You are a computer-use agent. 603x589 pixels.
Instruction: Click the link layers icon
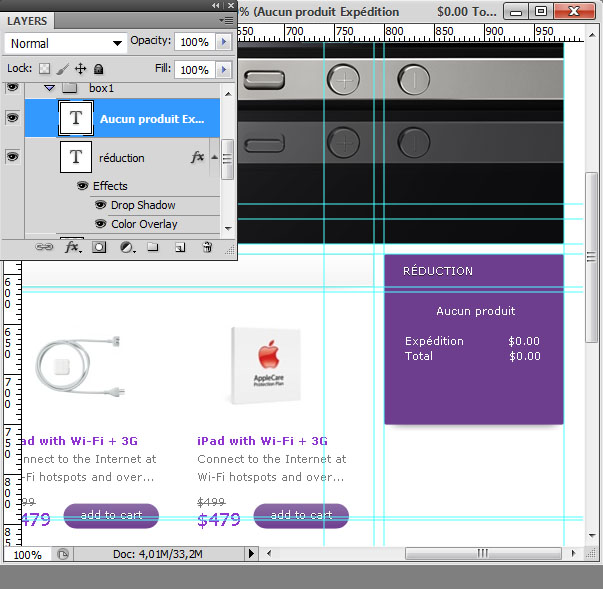point(44,247)
